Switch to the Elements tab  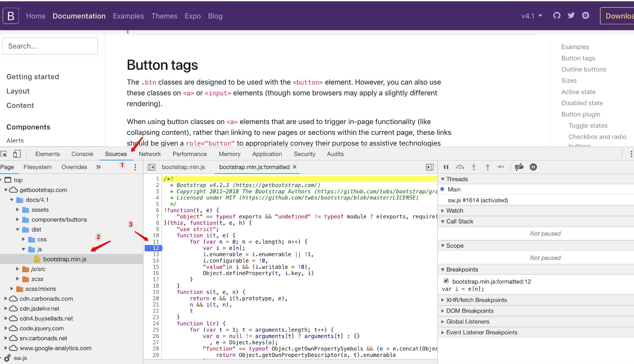pyautogui.click(x=48, y=154)
